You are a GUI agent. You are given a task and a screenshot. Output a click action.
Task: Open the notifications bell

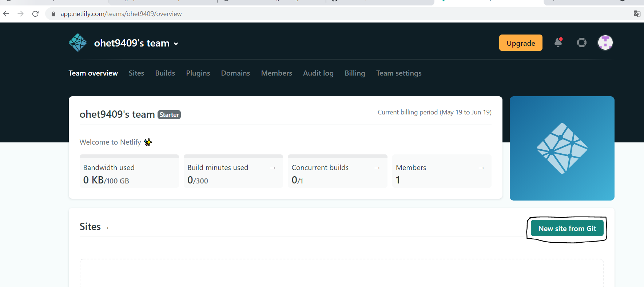point(558,43)
